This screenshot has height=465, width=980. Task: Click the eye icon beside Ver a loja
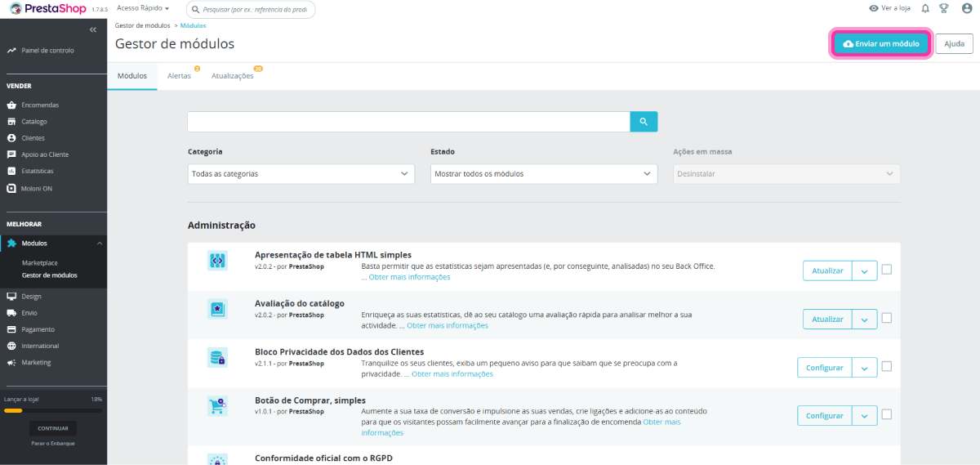[874, 8]
